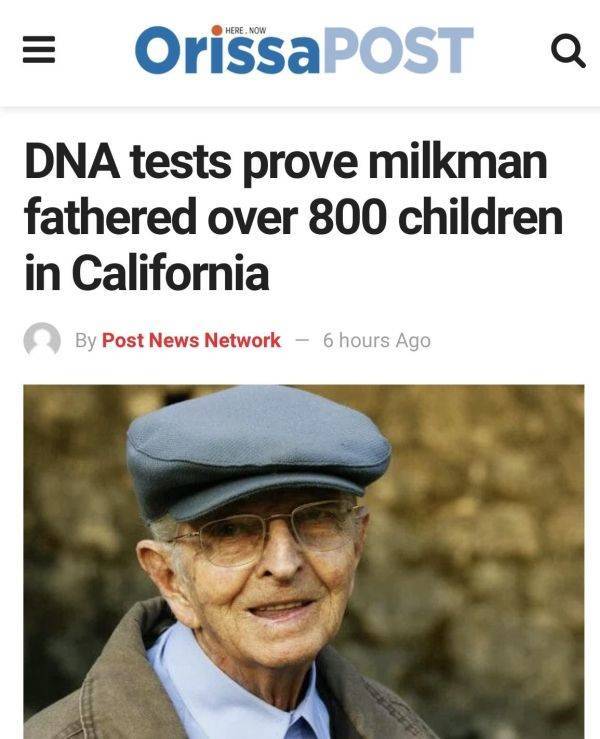
Task: Click the blue 'Orissa' part of the logo
Action: [x=227, y=51]
